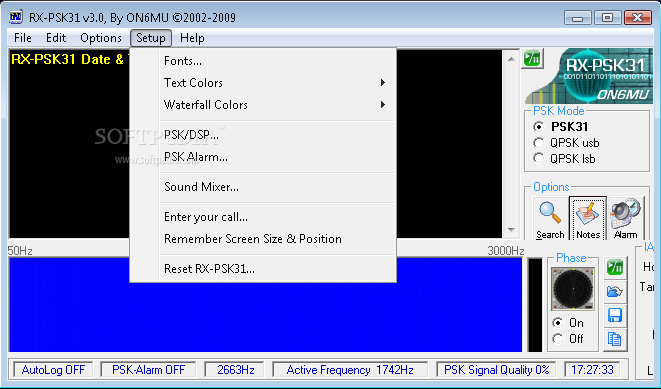Click the open folder icon beside Phase
Image resolution: width=661 pixels, height=389 pixels.
tap(615, 291)
